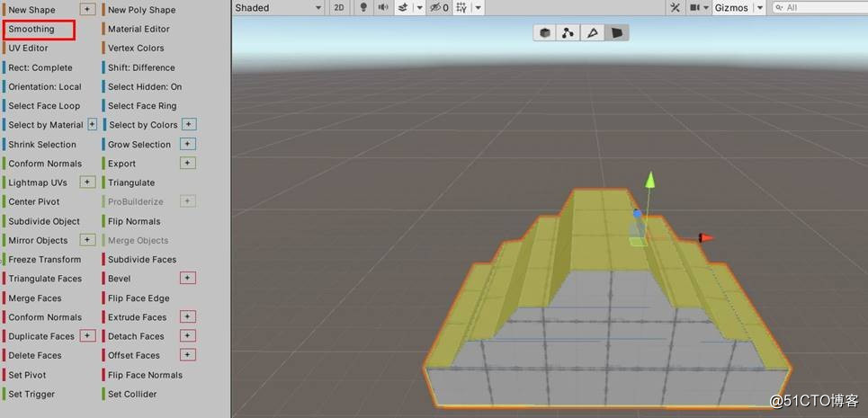Image resolution: width=868 pixels, height=418 pixels.
Task: Click Subdivide Faces
Action: click(x=142, y=259)
